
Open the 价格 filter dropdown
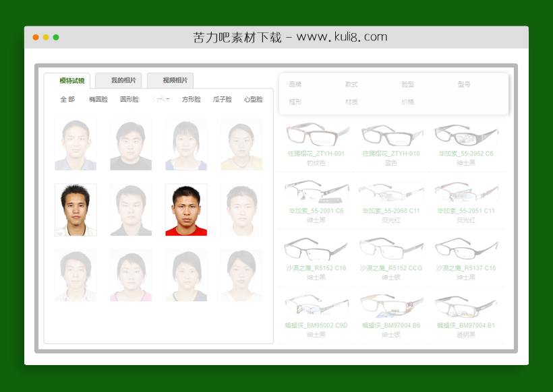(x=408, y=104)
